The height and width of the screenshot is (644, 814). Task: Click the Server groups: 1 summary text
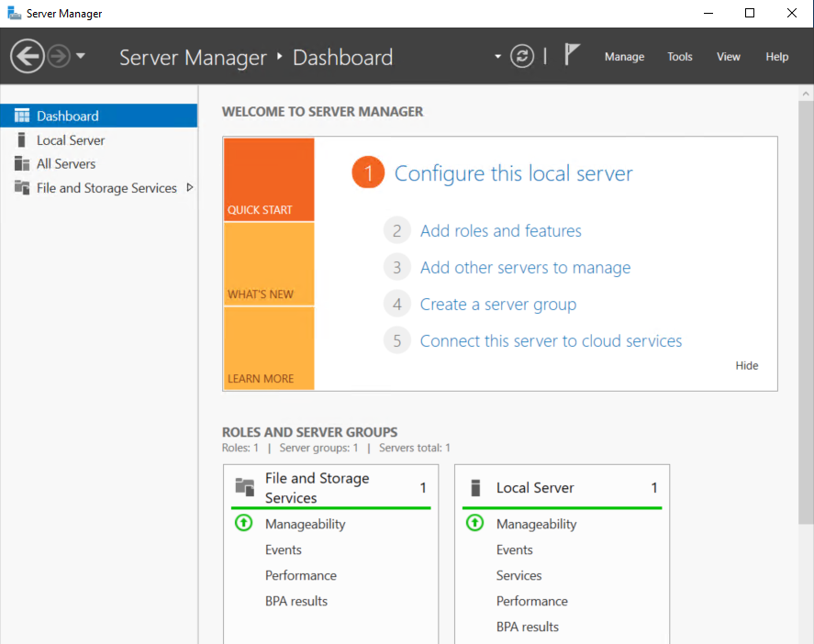pyautogui.click(x=318, y=448)
